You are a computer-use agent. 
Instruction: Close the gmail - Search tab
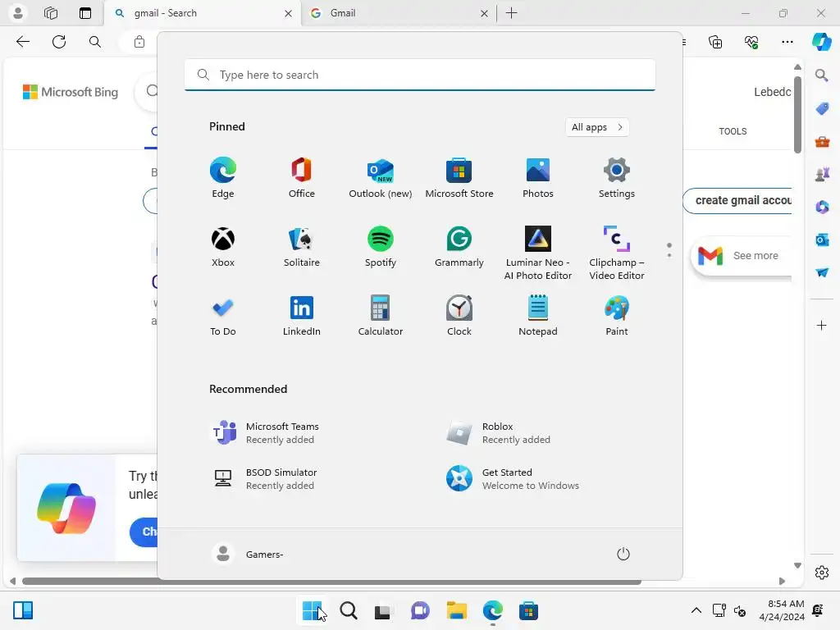(x=288, y=13)
